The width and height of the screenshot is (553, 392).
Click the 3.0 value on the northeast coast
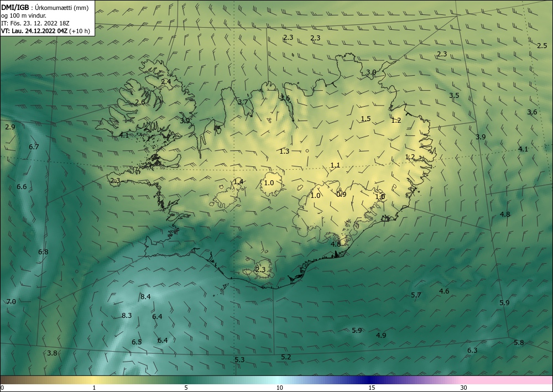tap(371, 72)
